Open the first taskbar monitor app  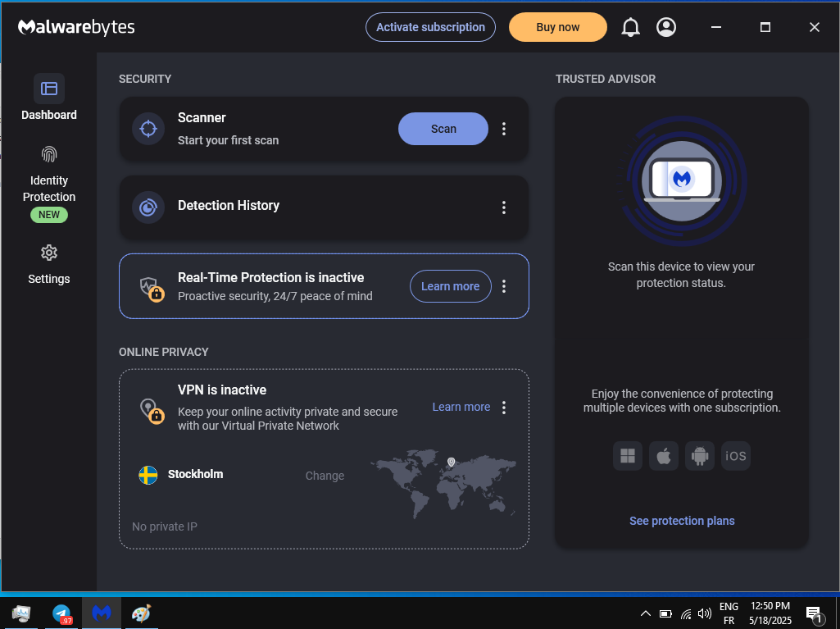(x=21, y=613)
